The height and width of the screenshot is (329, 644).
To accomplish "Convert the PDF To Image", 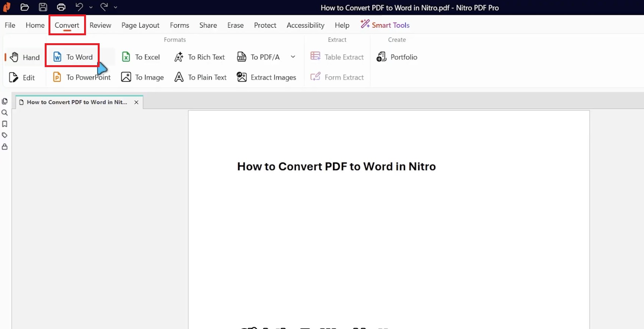I will click(142, 77).
